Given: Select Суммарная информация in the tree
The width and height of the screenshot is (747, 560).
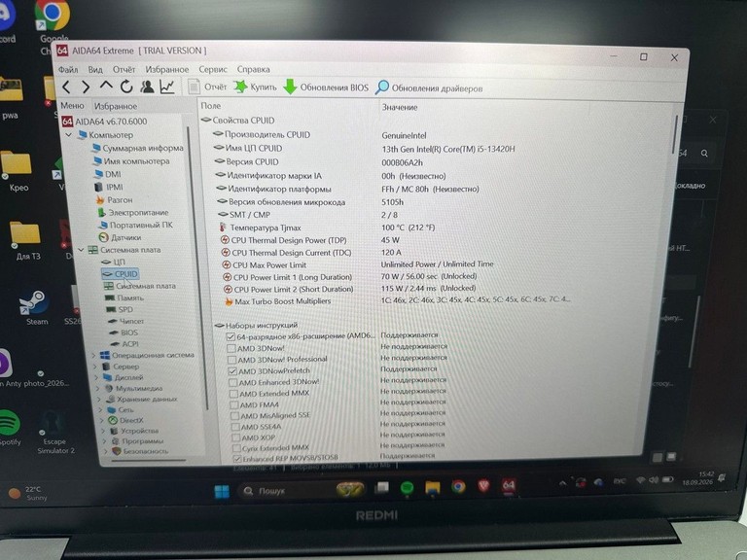Looking at the screenshot, I should coord(138,148).
